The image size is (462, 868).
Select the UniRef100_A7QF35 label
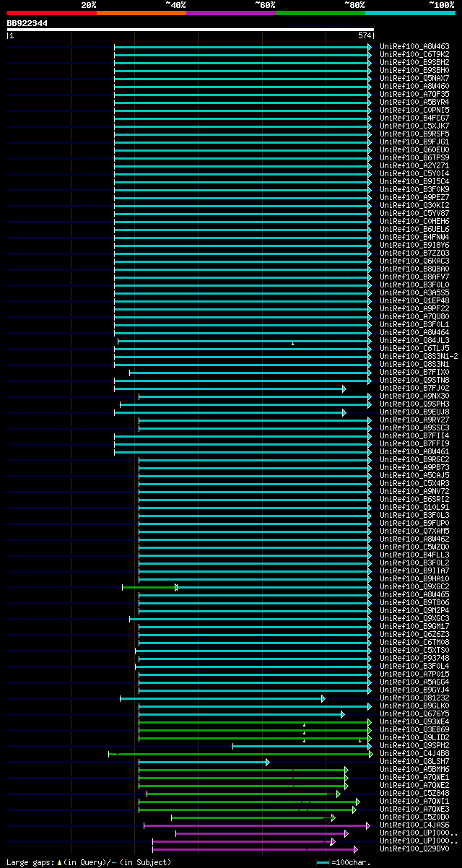point(414,94)
